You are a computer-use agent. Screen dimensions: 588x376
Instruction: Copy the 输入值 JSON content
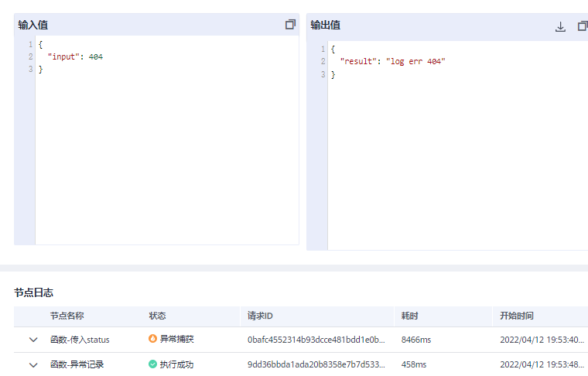290,25
